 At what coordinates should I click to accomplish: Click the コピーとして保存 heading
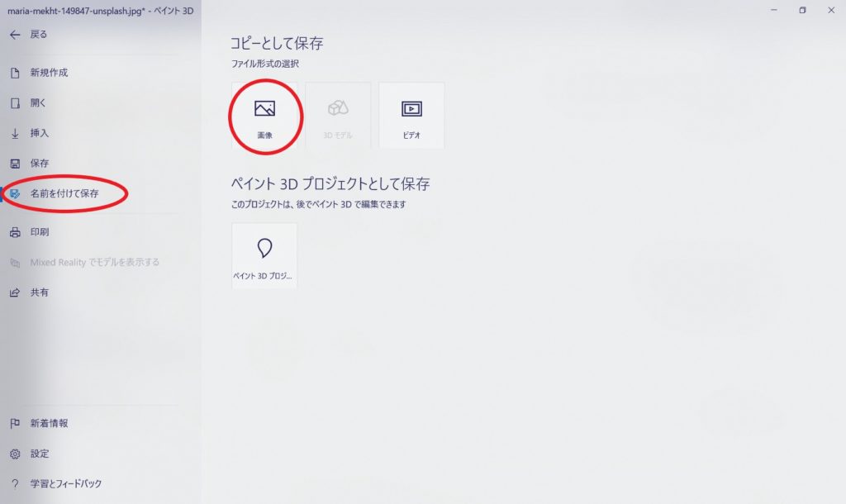tap(277, 43)
